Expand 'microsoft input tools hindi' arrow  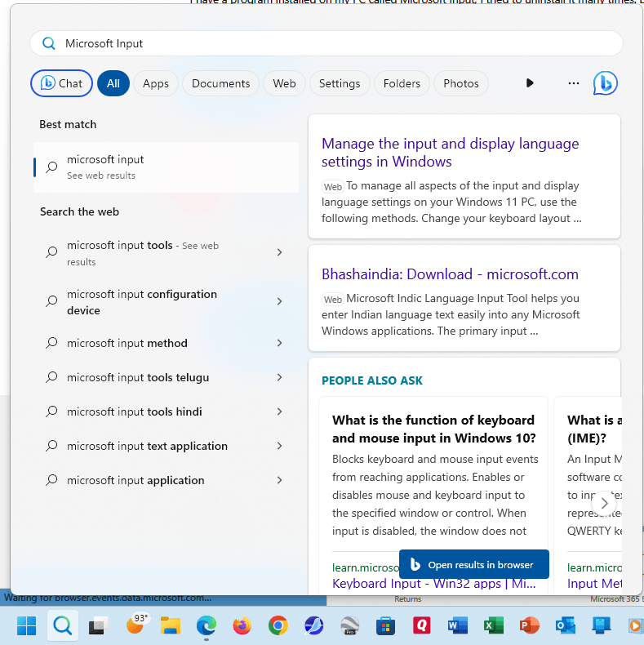coord(279,411)
